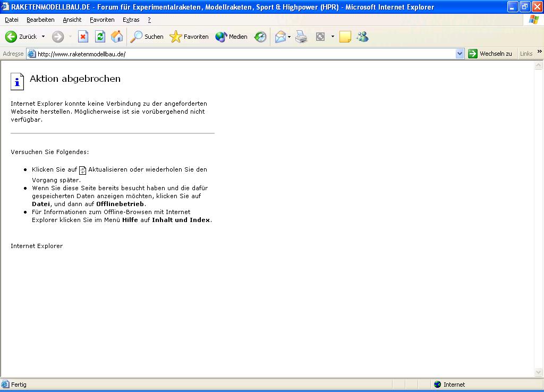Expand the Links bar double-chevron
This screenshot has height=392, width=544.
tap(540, 52)
